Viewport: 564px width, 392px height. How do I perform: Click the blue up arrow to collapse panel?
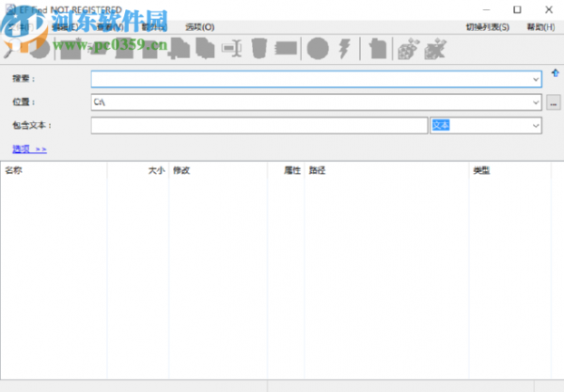point(555,73)
